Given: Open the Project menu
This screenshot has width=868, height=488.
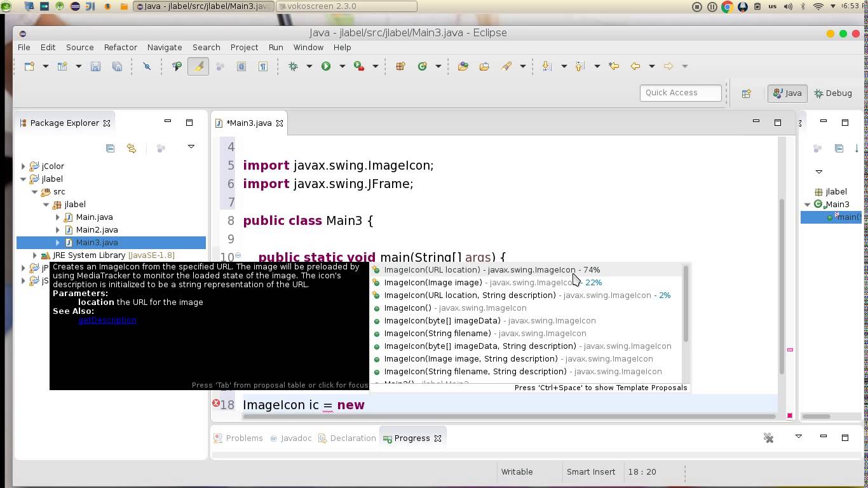Looking at the screenshot, I should [x=244, y=47].
